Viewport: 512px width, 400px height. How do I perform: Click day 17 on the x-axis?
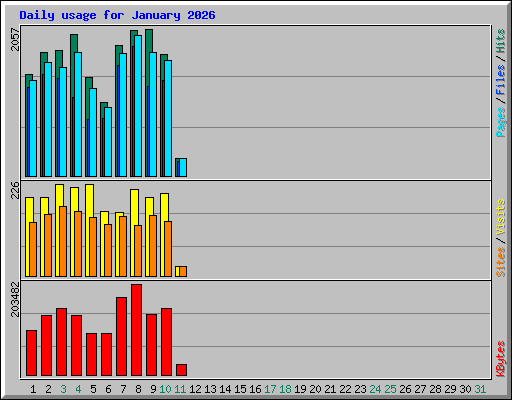pos(270,389)
